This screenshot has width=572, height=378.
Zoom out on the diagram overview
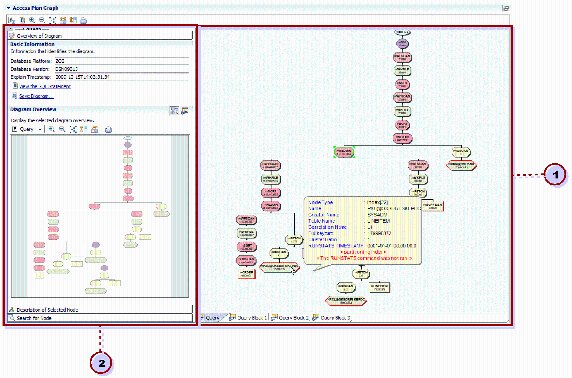pos(62,130)
